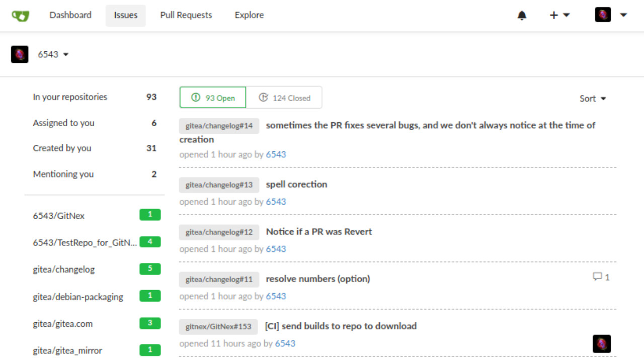Click the comment icon on resolve numbers issue
This screenshot has width=644, height=362.
tap(598, 277)
